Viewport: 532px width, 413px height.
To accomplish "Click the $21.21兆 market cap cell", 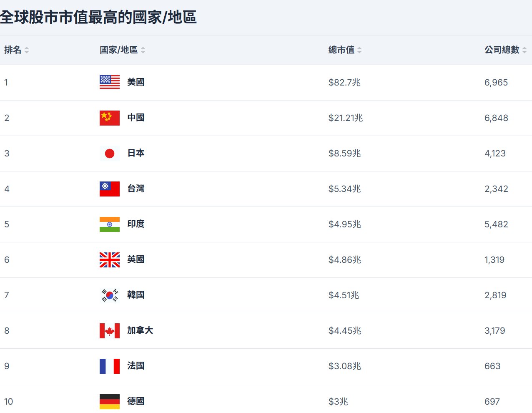I will point(346,118).
